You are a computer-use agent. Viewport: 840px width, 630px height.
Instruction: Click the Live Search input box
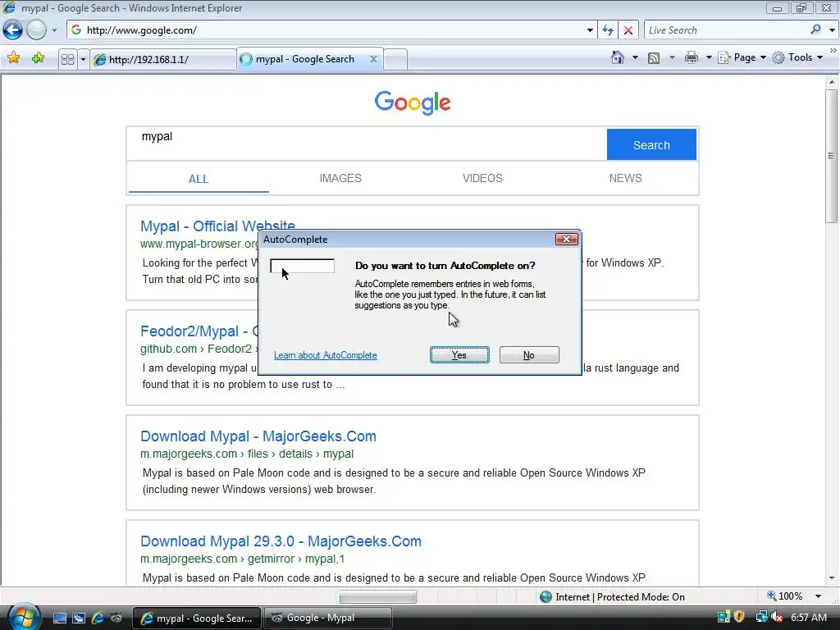click(x=726, y=30)
